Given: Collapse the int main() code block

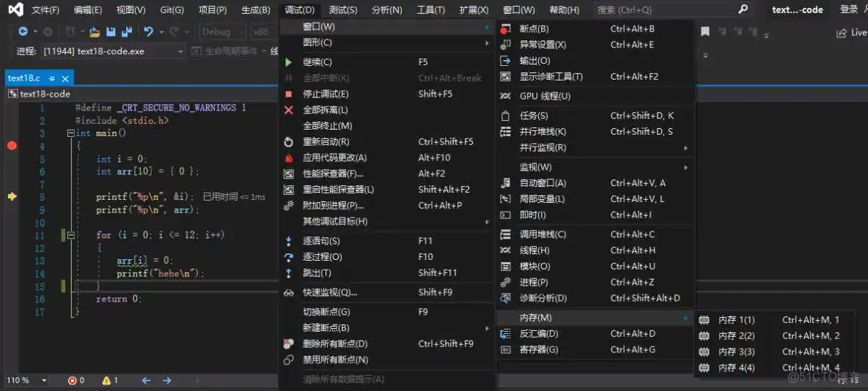Looking at the screenshot, I should click(70, 133).
